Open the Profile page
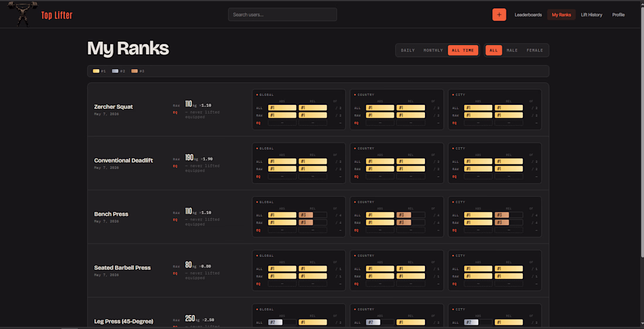Image resolution: width=644 pixels, height=329 pixels. click(618, 15)
